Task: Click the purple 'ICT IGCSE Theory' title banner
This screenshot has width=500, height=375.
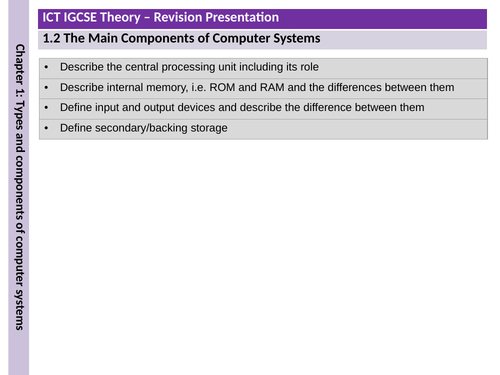Action: pyautogui.click(x=262, y=19)
